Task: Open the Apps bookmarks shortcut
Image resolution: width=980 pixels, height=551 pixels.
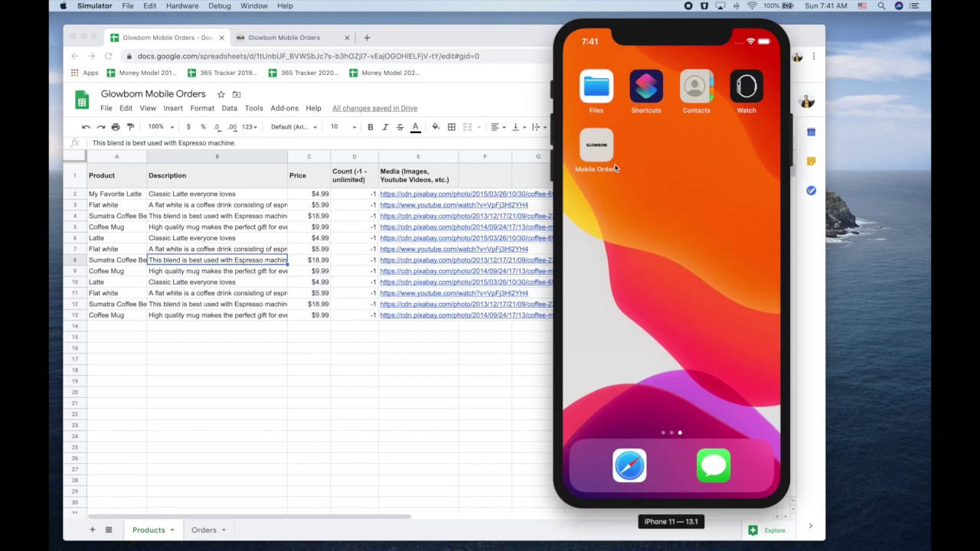Action: [x=85, y=73]
